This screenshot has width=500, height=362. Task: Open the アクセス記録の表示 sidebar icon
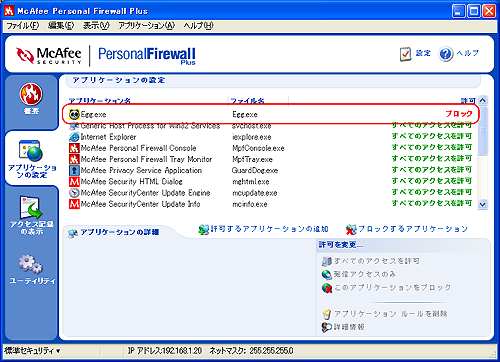(31, 207)
